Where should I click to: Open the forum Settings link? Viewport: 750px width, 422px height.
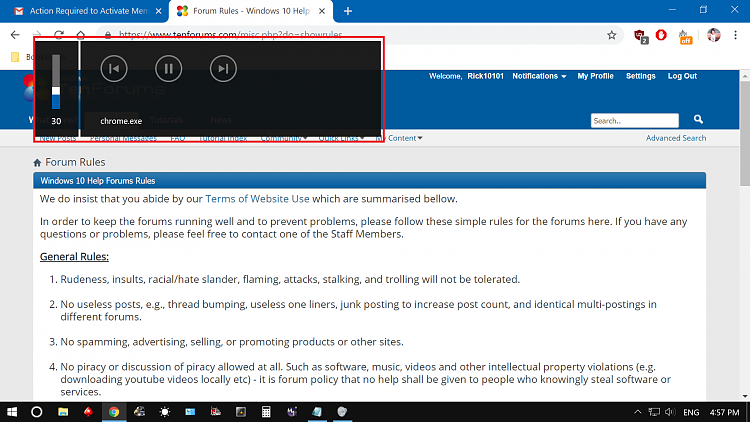click(x=640, y=76)
